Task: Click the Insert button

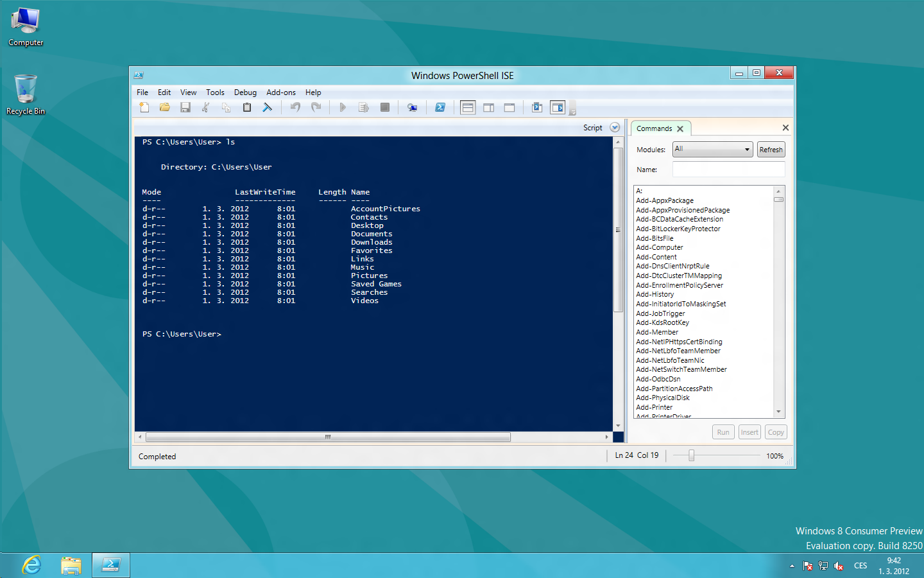Action: click(749, 432)
